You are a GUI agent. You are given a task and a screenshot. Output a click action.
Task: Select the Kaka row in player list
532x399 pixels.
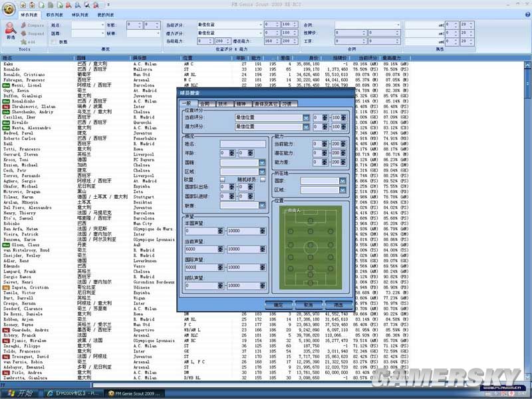206,64
